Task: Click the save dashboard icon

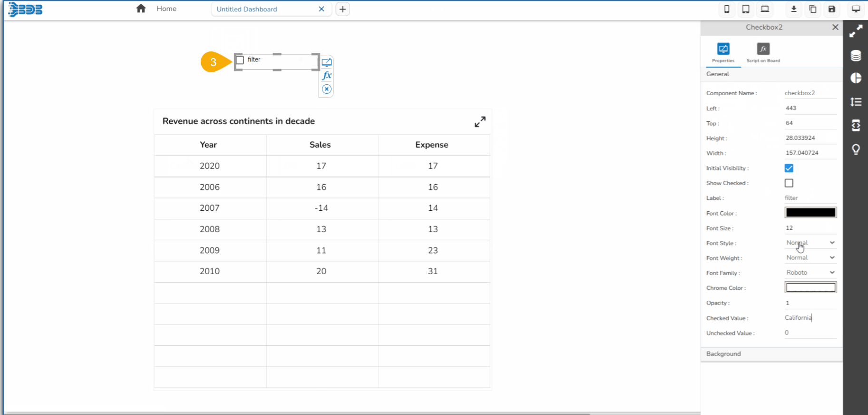Action: [x=832, y=9]
